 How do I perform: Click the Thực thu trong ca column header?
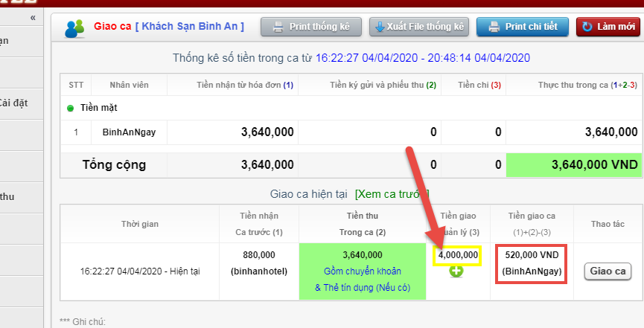587,85
